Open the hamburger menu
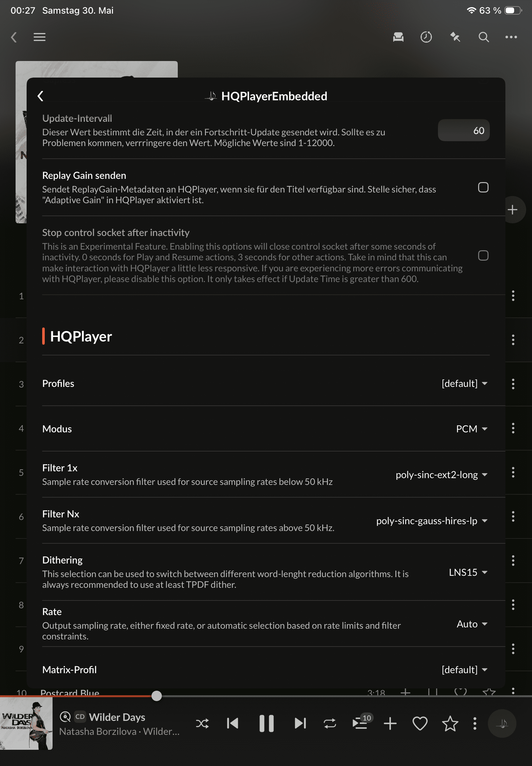This screenshot has height=766, width=532. click(x=40, y=37)
